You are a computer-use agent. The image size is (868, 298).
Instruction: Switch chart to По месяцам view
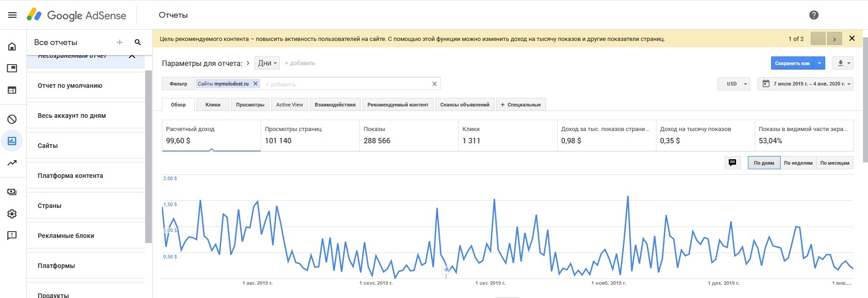[x=834, y=163]
